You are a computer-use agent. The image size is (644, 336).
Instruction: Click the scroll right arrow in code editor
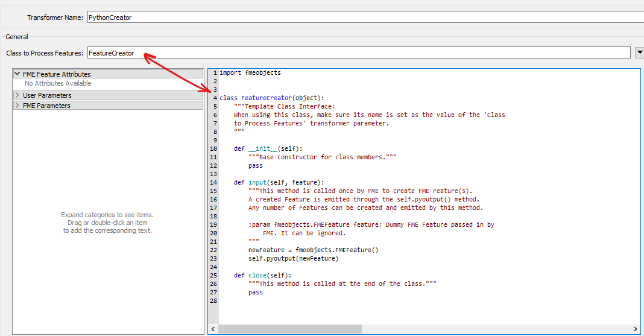pos(636,329)
